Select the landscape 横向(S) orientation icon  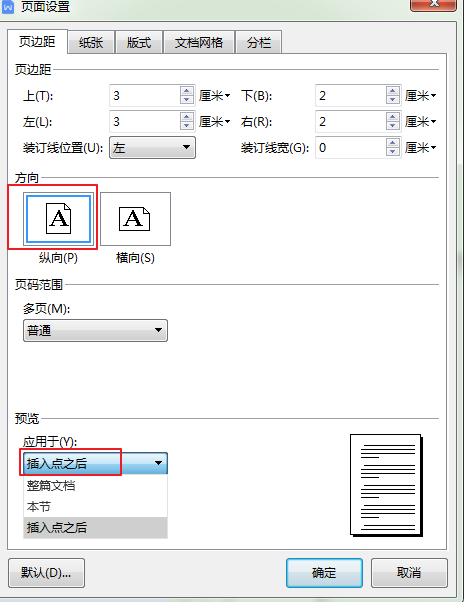click(x=135, y=219)
